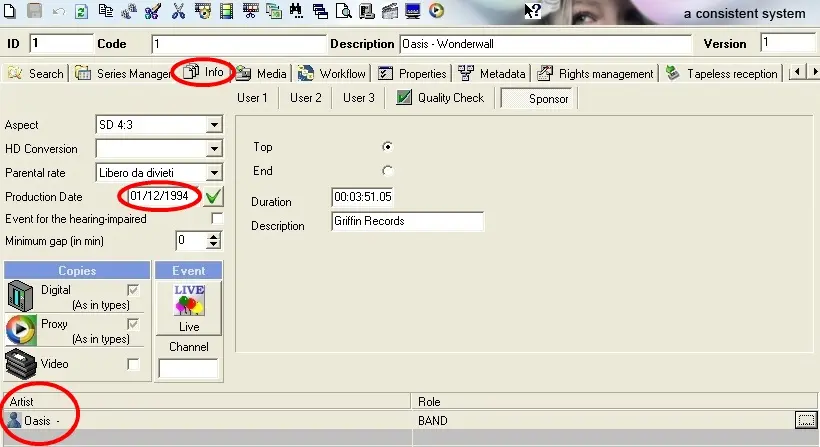This screenshot has width=820, height=447.
Task: Switch to the Workflow tab
Action: point(332,73)
